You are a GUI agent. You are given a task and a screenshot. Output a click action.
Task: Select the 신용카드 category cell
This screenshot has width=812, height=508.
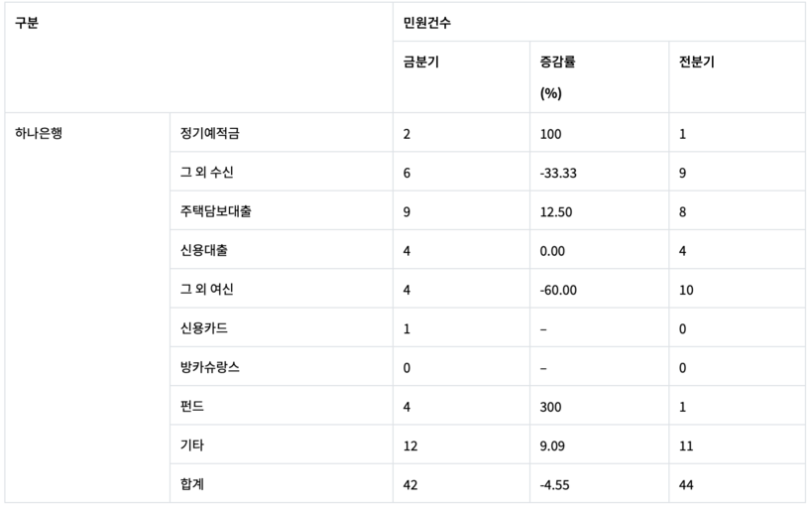pyautogui.click(x=203, y=328)
